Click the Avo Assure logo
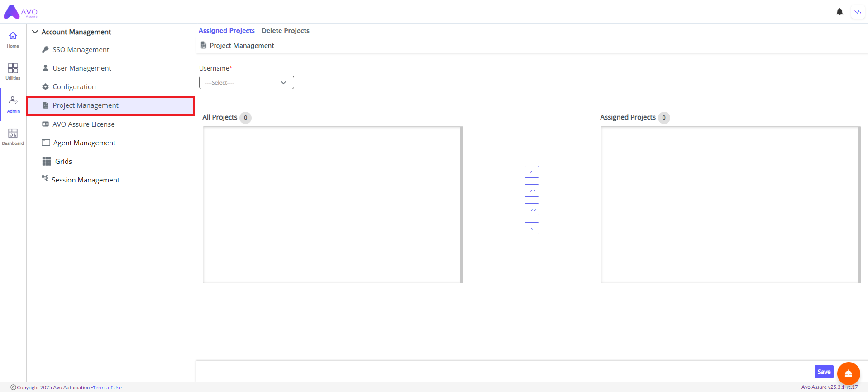Image resolution: width=868 pixels, height=392 pixels. click(x=20, y=12)
